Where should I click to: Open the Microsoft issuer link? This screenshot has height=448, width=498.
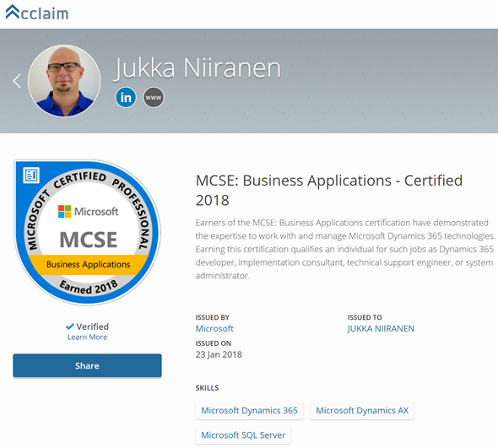pyautogui.click(x=214, y=328)
